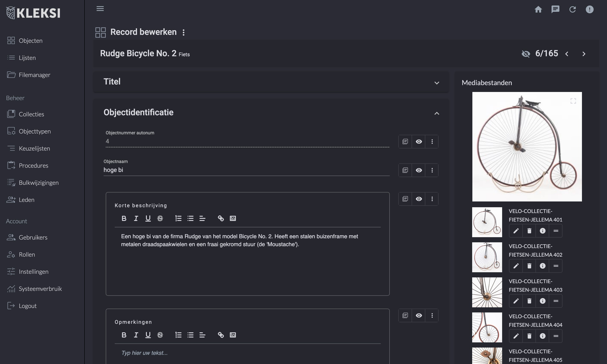Open the Objecten section in sidebar
Screen dimensions: 607x364
click(30, 40)
